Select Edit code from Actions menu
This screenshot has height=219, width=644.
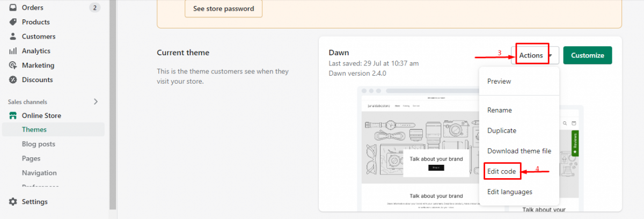(x=502, y=171)
